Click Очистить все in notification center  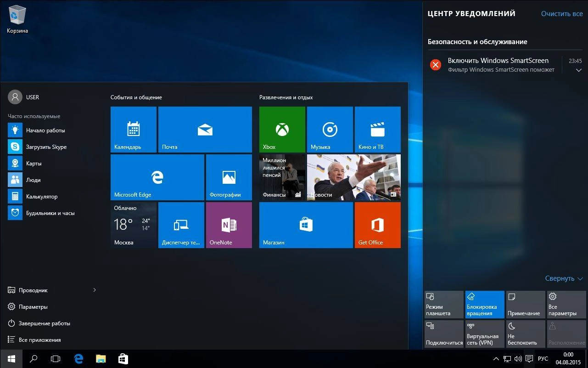(x=562, y=14)
